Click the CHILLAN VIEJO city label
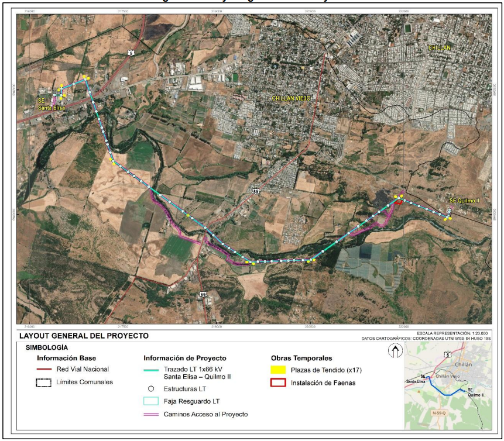The image size is (504, 441). 291,98
